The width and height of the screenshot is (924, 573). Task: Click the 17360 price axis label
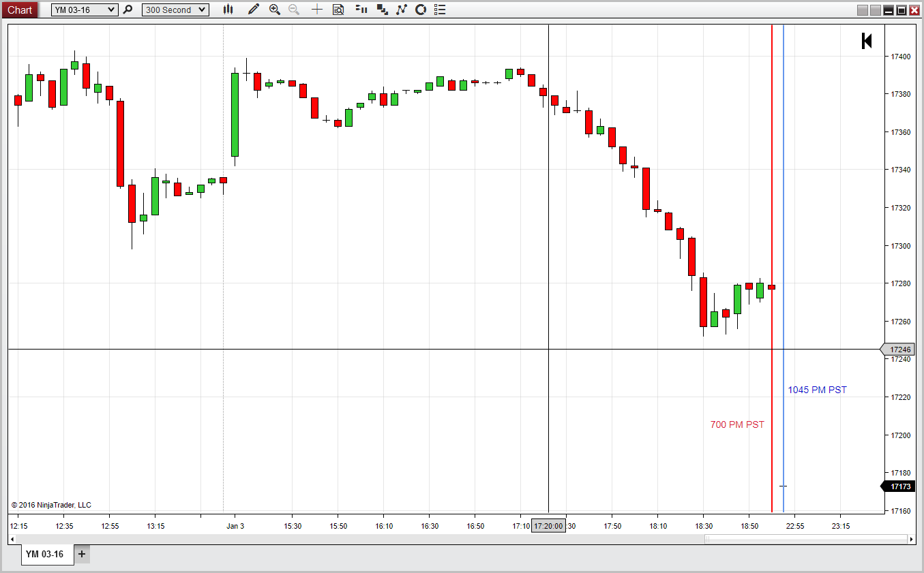[x=900, y=132]
